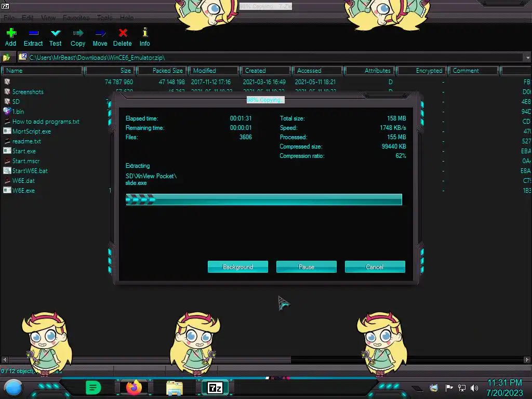Click the up-folder icon beside address bar

click(x=7, y=57)
